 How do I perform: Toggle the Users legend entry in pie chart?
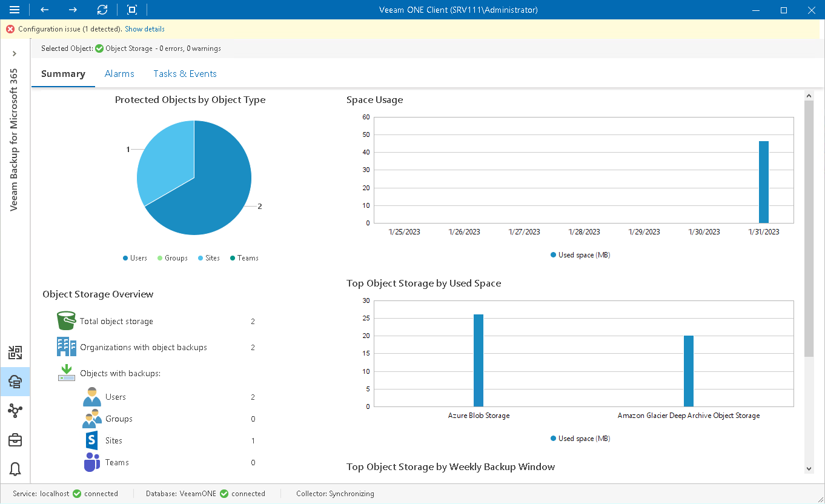coord(135,258)
